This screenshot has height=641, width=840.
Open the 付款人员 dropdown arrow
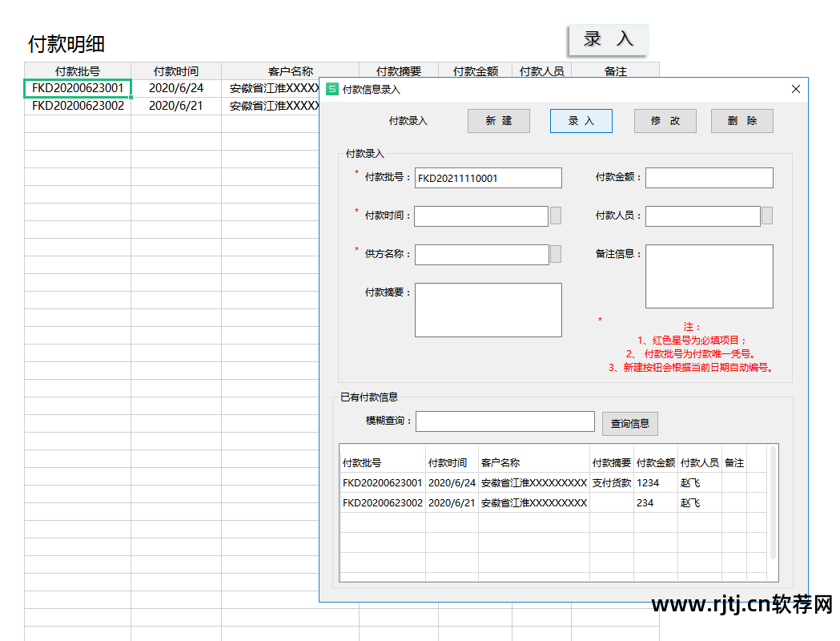click(767, 216)
